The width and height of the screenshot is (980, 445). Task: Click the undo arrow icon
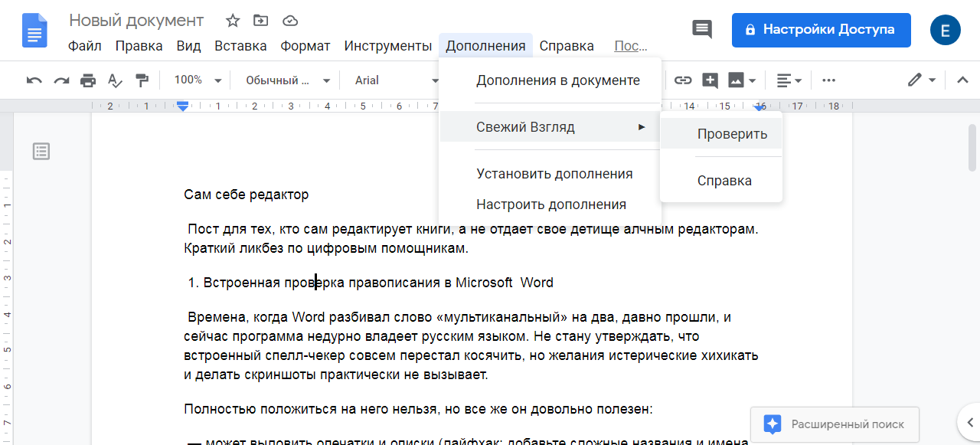pyautogui.click(x=34, y=80)
